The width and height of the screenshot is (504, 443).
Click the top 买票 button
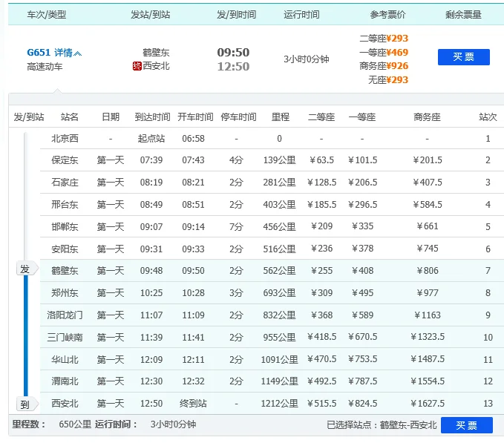click(x=463, y=57)
